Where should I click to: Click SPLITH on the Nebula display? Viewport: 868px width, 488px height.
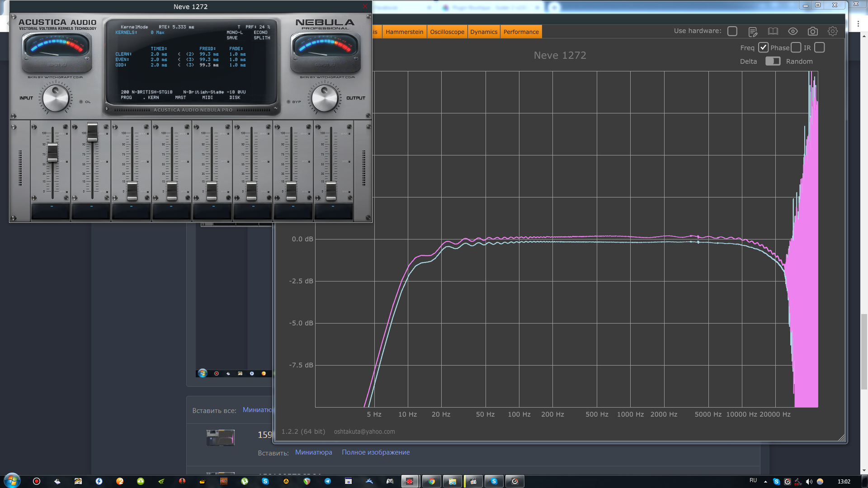(x=262, y=38)
